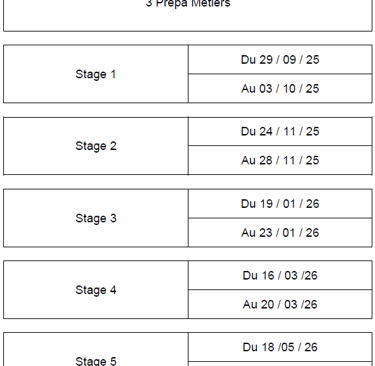Click the Stage 2 label cell
This screenshot has height=366, width=375.
click(96, 146)
